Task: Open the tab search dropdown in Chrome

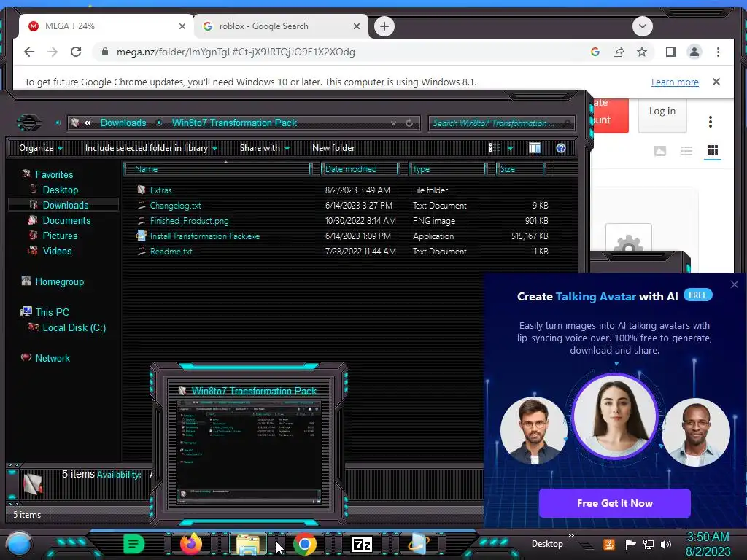Action: tap(642, 26)
